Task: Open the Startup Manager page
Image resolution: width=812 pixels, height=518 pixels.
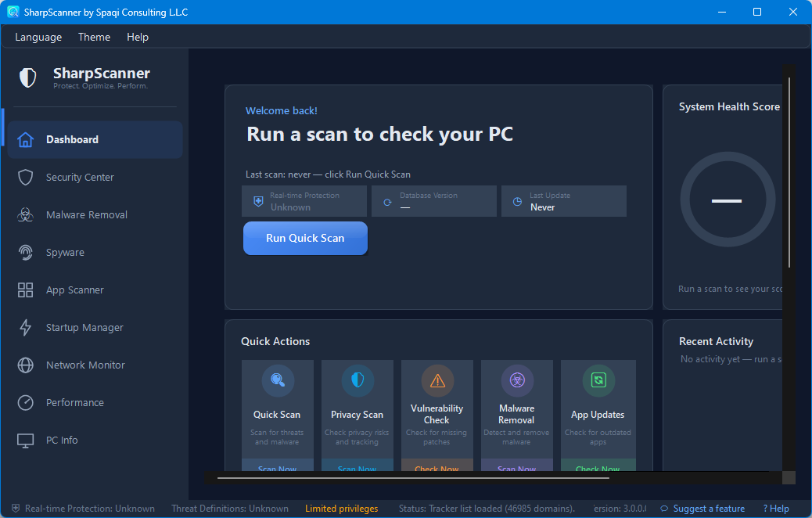Action: pyautogui.click(x=95, y=327)
